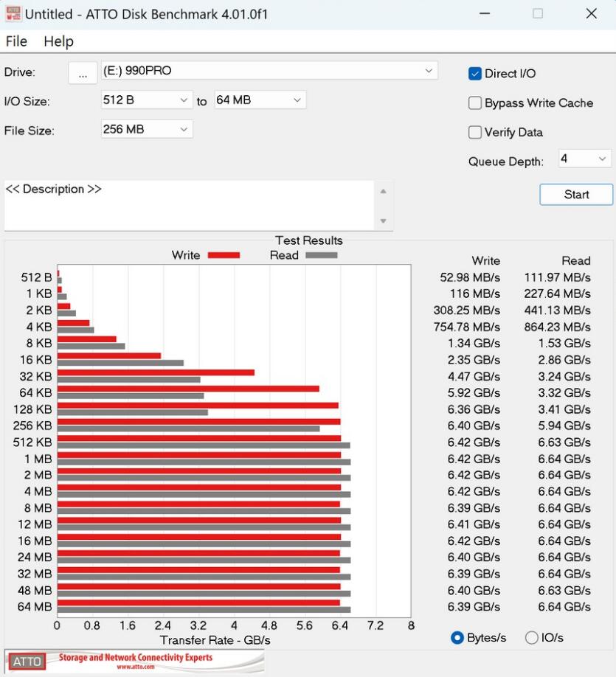
Task: Open the maximum I/O size dropdown (64 MB)
Action: (x=260, y=100)
